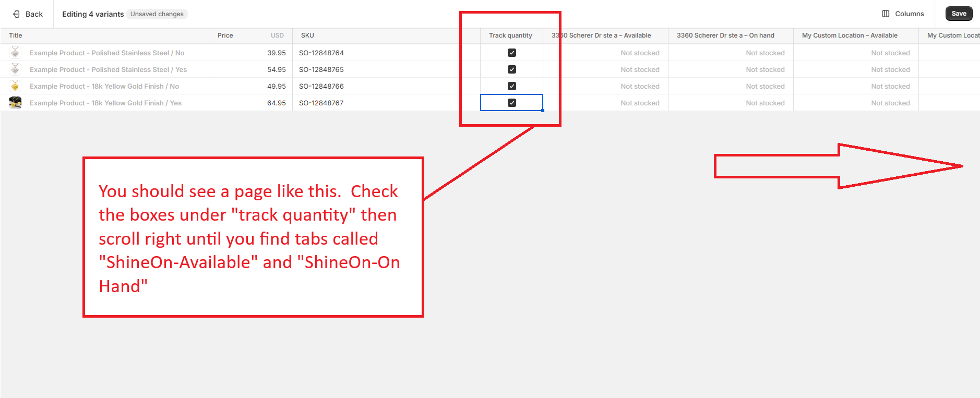Click Scherer Available cell for SO-12848767
The image size is (980, 398).
pos(605,103)
